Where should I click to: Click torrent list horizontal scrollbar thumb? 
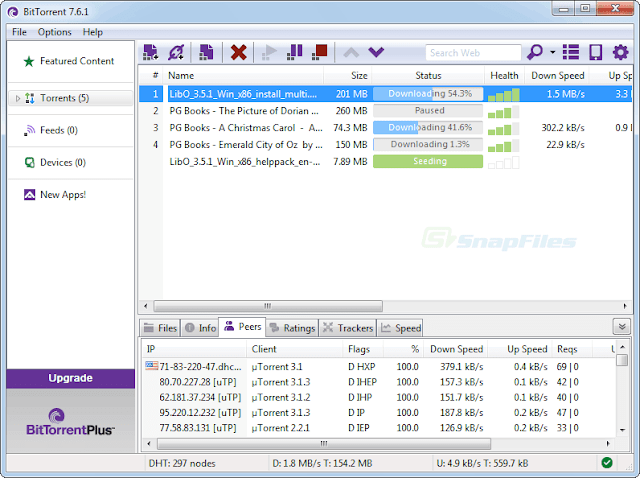click(268, 306)
